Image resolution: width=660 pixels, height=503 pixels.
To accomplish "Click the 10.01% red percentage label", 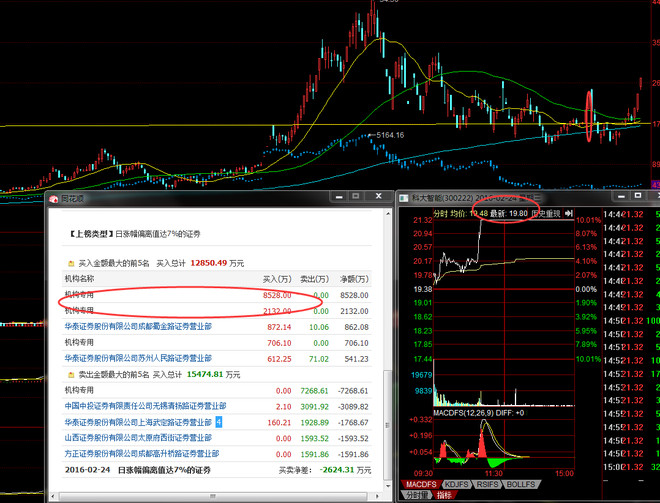I will click(588, 220).
